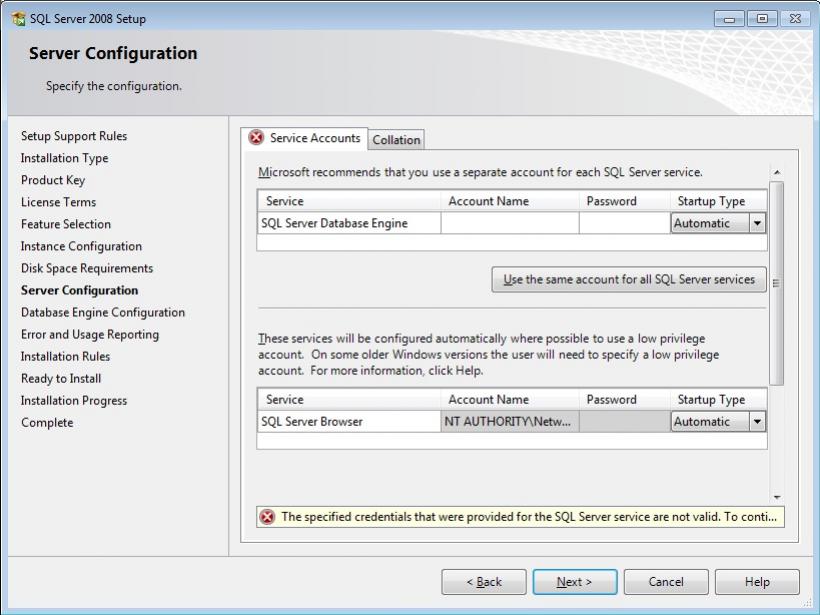Click Password column header in the top services table

[624, 201]
